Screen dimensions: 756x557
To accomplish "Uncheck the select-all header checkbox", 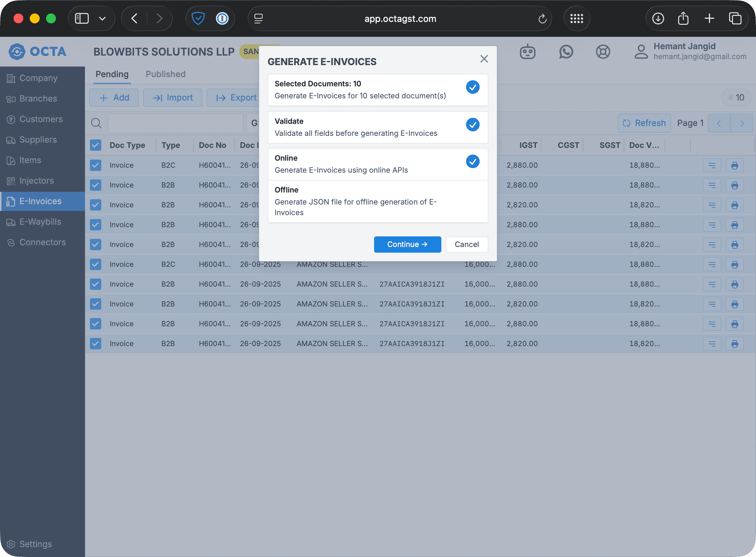I will [96, 145].
